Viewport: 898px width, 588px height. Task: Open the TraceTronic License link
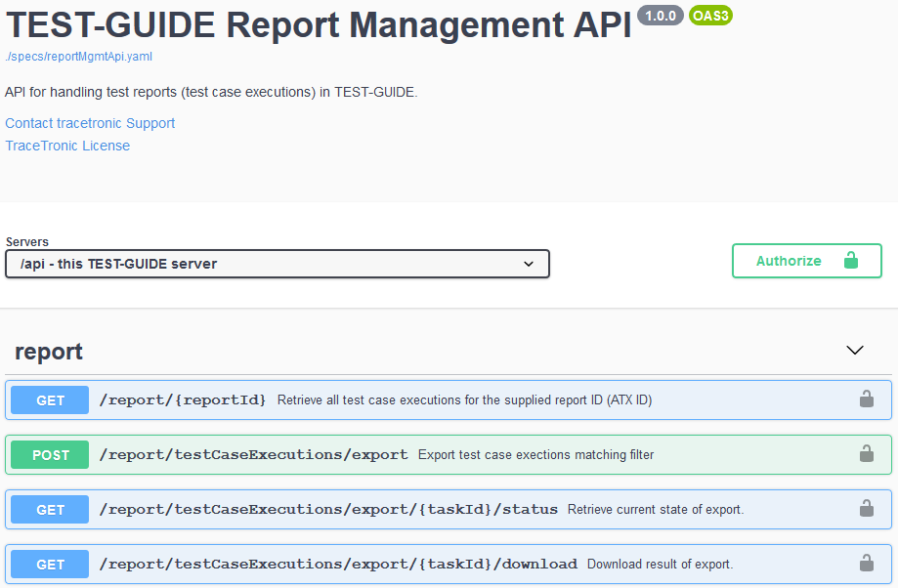click(67, 146)
